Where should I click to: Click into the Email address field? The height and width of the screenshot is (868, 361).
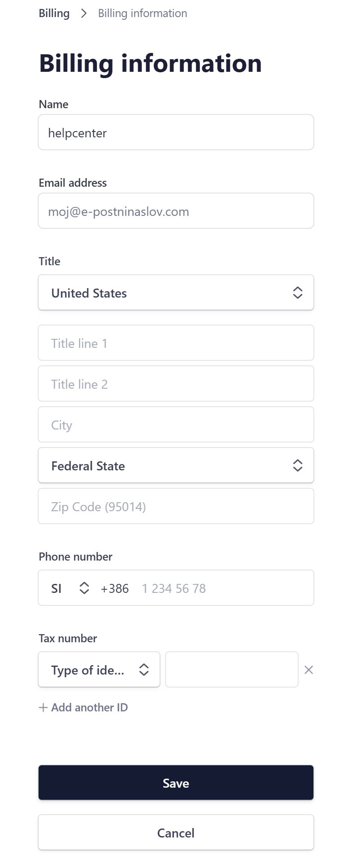tap(176, 211)
